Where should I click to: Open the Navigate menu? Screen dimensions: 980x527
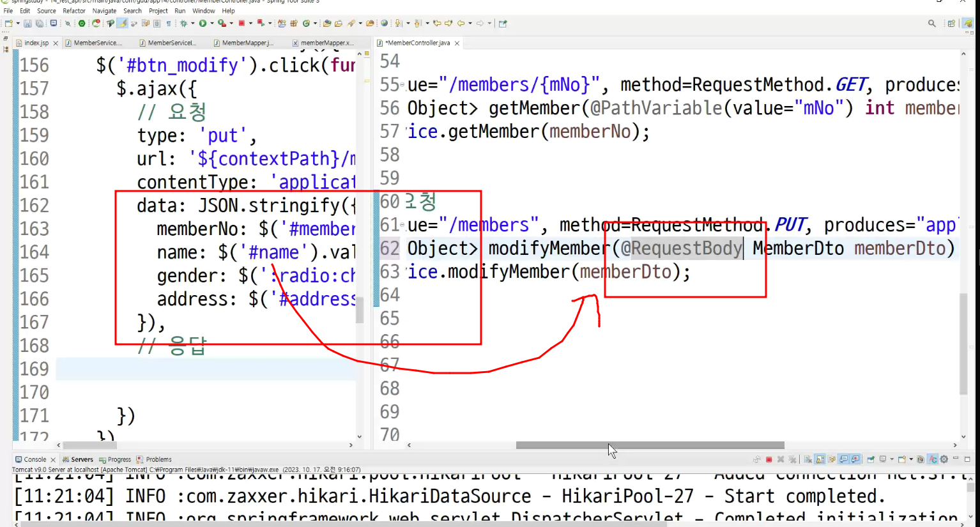coord(104,11)
